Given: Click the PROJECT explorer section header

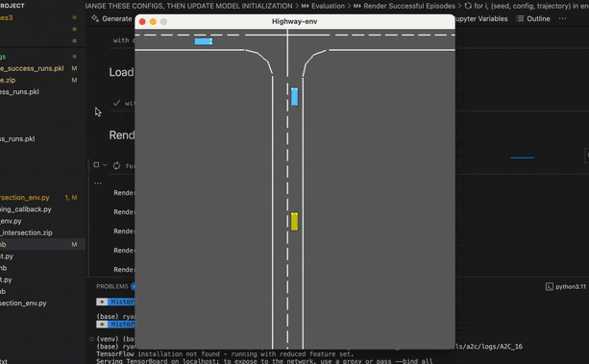Looking at the screenshot, I should click(12, 6).
